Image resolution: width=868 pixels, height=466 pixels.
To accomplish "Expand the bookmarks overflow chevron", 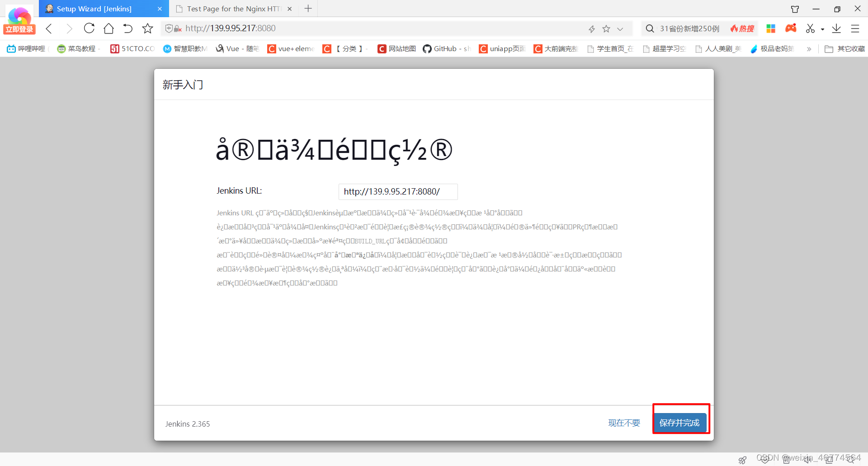I will coord(809,49).
